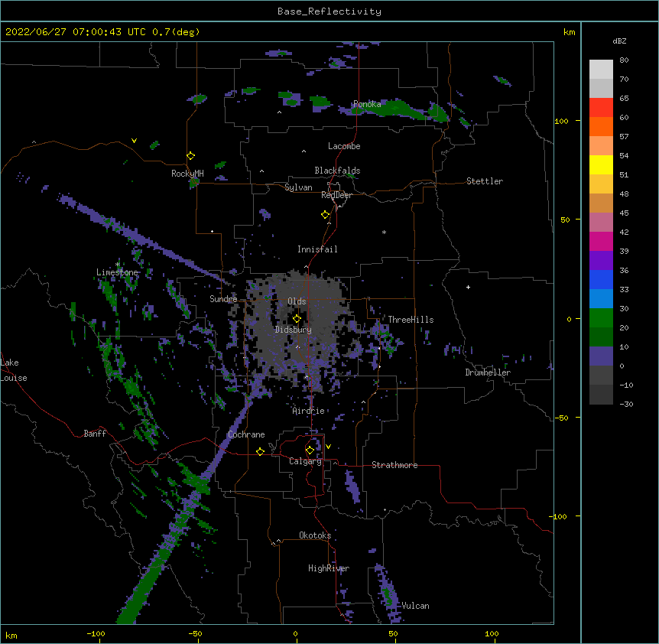This screenshot has height=644, width=659.
Task: Click the yellow diamond marker above Calgary label
Action: 310,450
